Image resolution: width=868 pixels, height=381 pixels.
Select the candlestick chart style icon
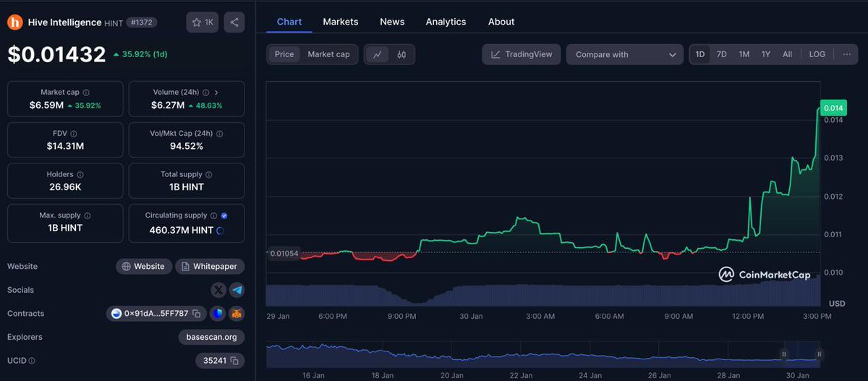coord(401,54)
